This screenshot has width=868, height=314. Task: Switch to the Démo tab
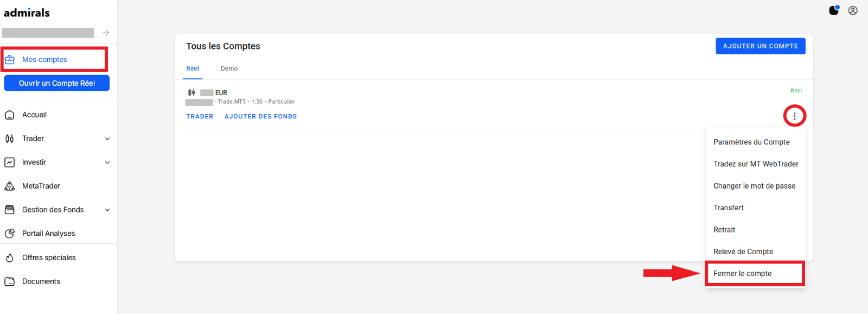tap(229, 68)
